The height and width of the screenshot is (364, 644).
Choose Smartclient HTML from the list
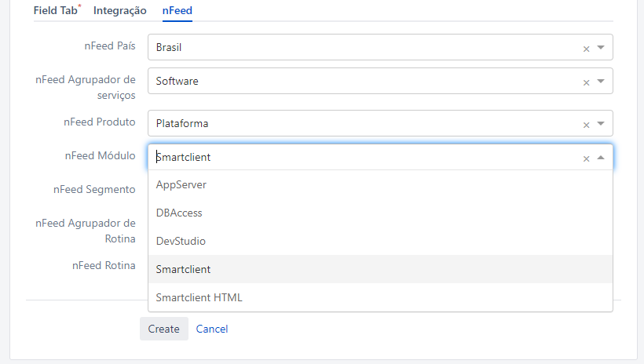pos(199,297)
